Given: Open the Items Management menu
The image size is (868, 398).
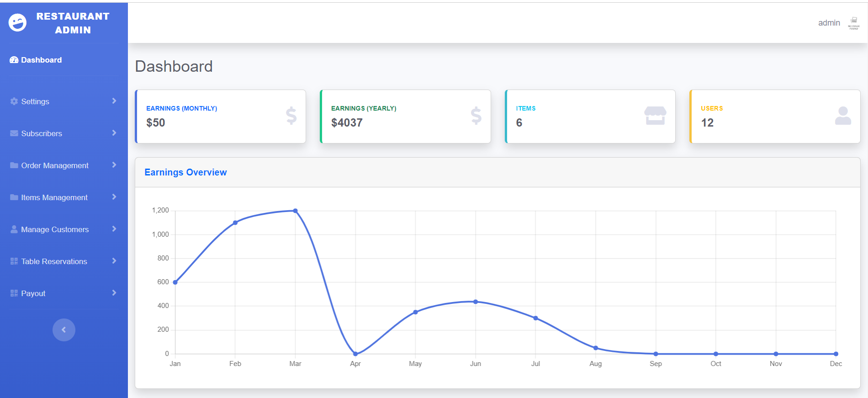Looking at the screenshot, I should tap(54, 197).
